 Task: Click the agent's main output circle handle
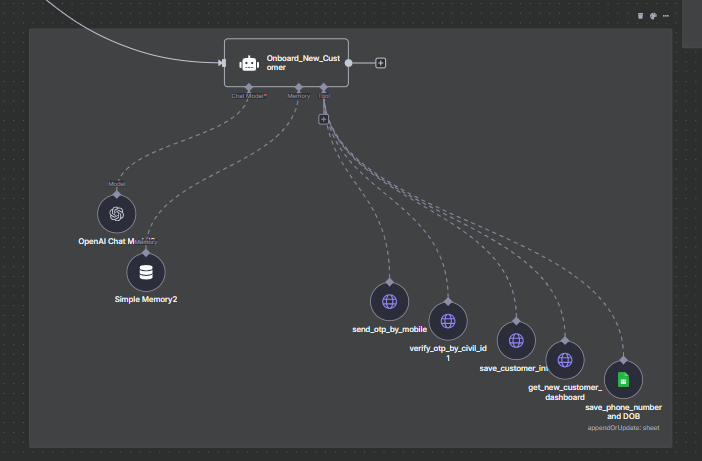(x=348, y=63)
